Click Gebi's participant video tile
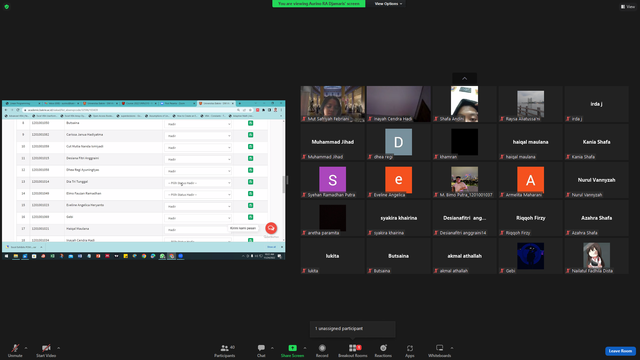This screenshot has height=360, width=640. coord(531,256)
